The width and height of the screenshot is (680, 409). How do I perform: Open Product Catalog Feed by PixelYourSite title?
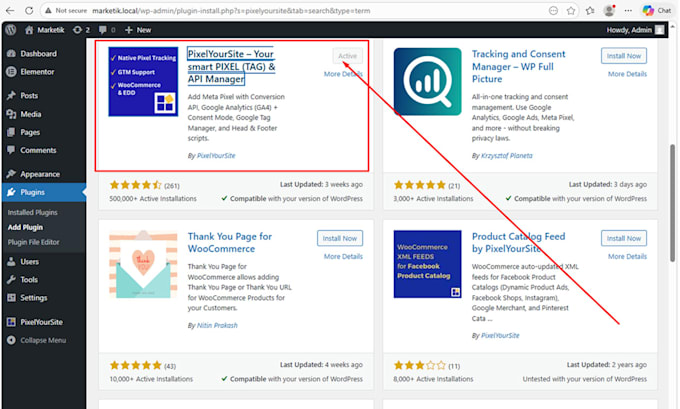click(518, 242)
